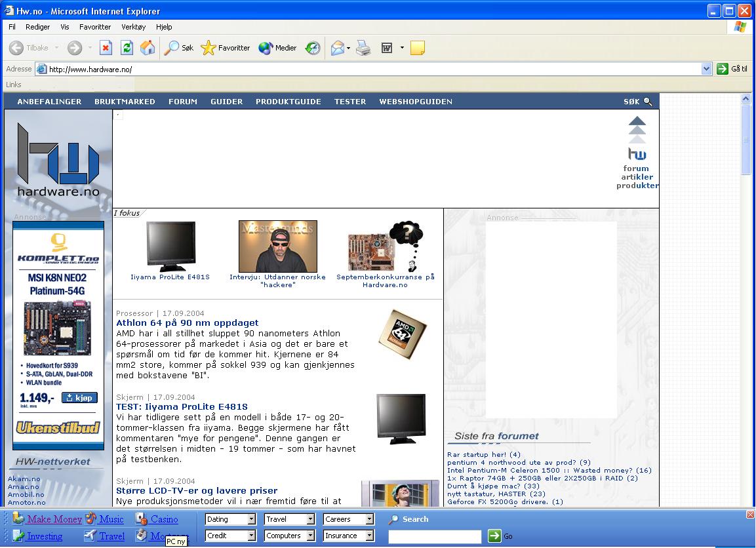Image resolution: width=756 pixels, height=548 pixels.
Task: Click the Iiyama ProLite monitor thumbnail in I fokus
Action: [170, 246]
